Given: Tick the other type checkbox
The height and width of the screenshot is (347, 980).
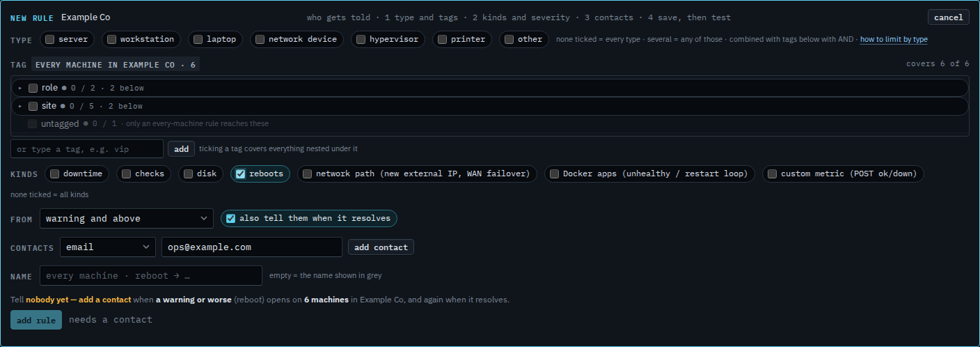Looking at the screenshot, I should (509, 40).
